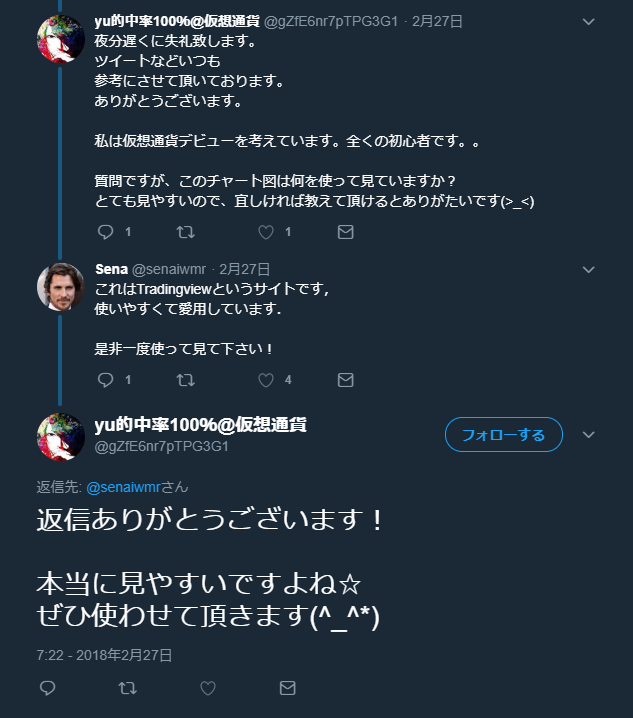Viewport: 633px width, 718px height.
Task: Send first tweet via direct message envelope
Action: tap(345, 232)
